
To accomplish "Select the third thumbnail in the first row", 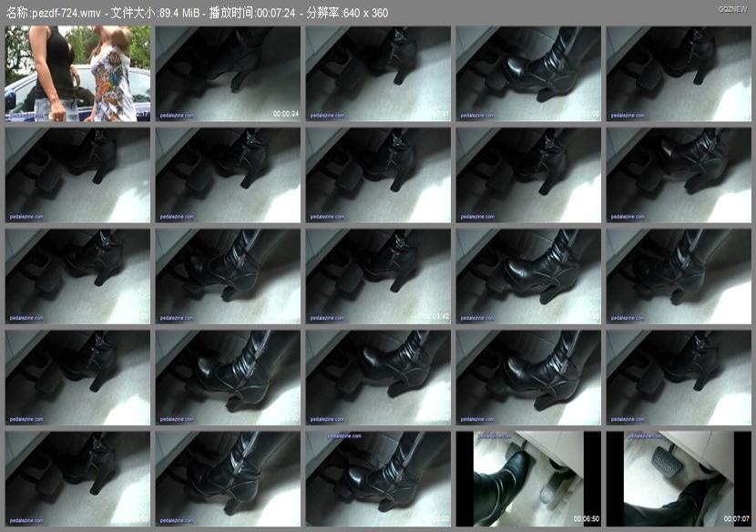I will pos(378,74).
